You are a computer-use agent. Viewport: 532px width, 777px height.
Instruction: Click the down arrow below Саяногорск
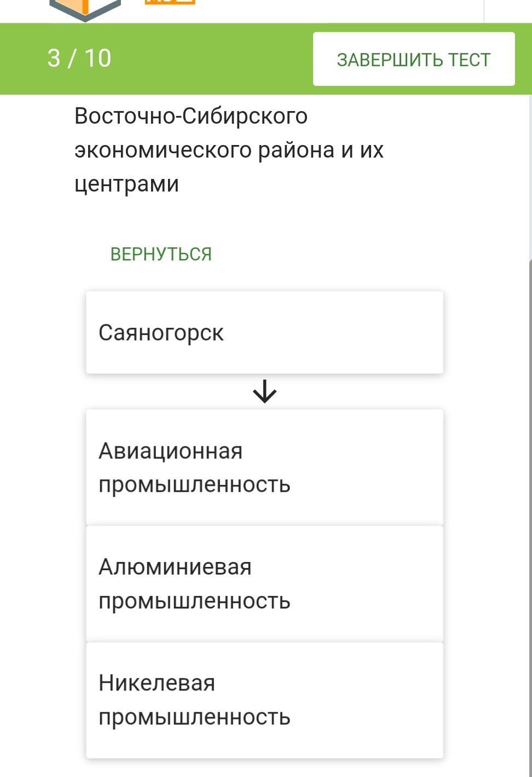click(x=265, y=391)
